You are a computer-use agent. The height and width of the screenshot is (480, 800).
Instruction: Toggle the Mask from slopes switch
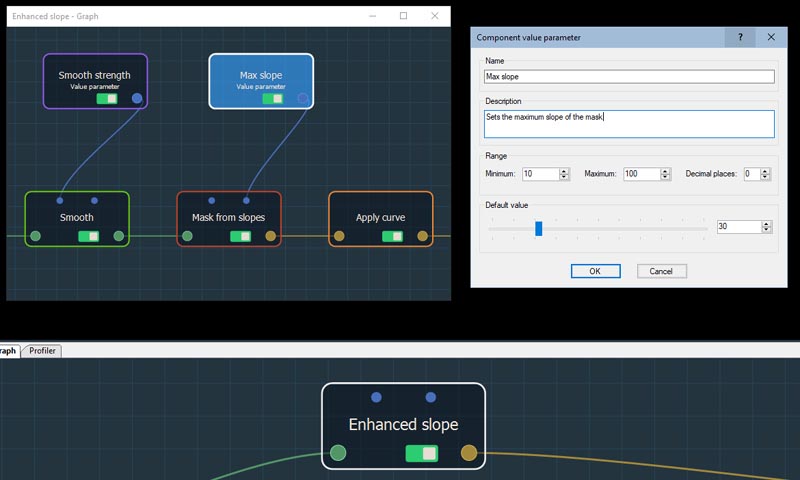pos(240,236)
